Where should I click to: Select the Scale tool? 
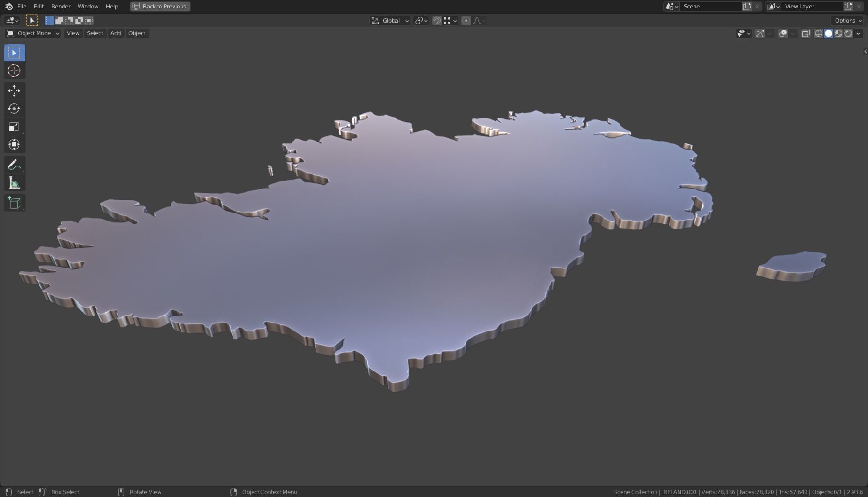(15, 126)
